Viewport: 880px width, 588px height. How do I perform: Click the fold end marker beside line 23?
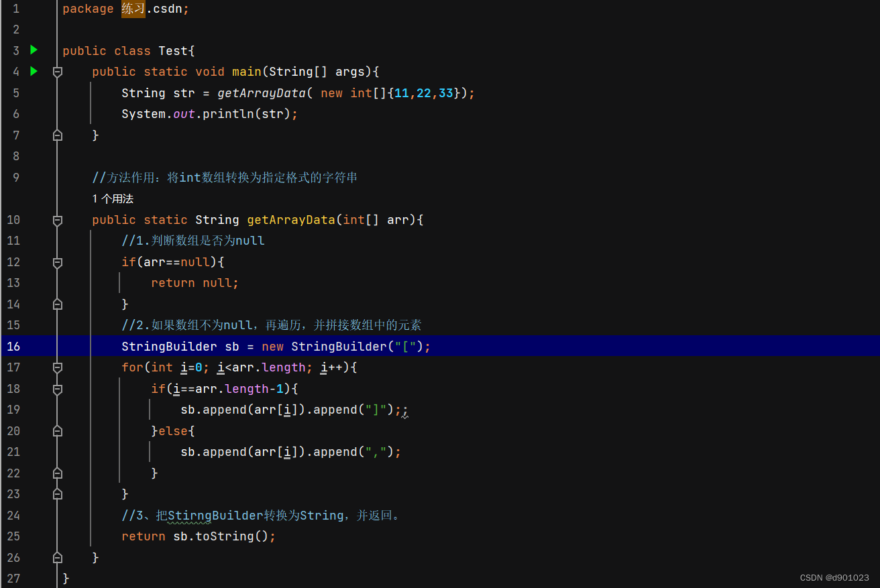[57, 494]
